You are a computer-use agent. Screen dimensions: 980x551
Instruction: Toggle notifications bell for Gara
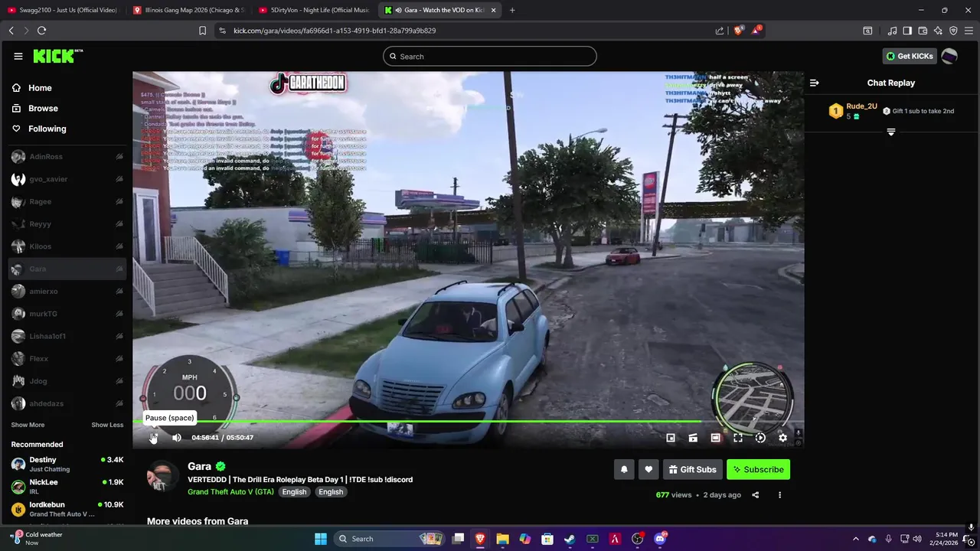pyautogui.click(x=624, y=469)
